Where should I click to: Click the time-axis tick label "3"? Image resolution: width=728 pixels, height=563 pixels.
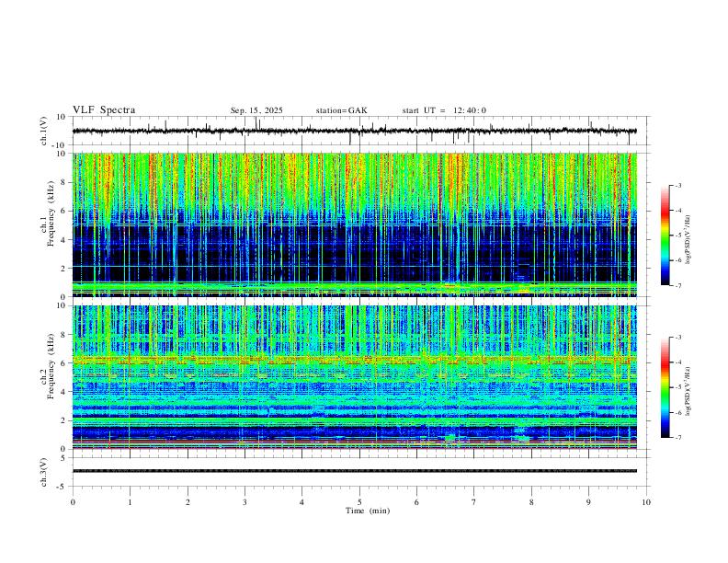[245, 502]
